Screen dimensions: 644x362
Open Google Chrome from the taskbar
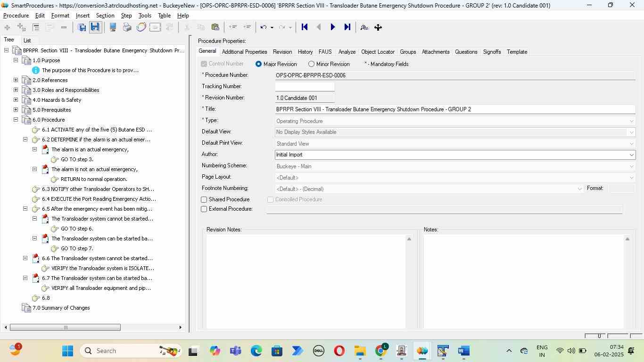click(381, 350)
